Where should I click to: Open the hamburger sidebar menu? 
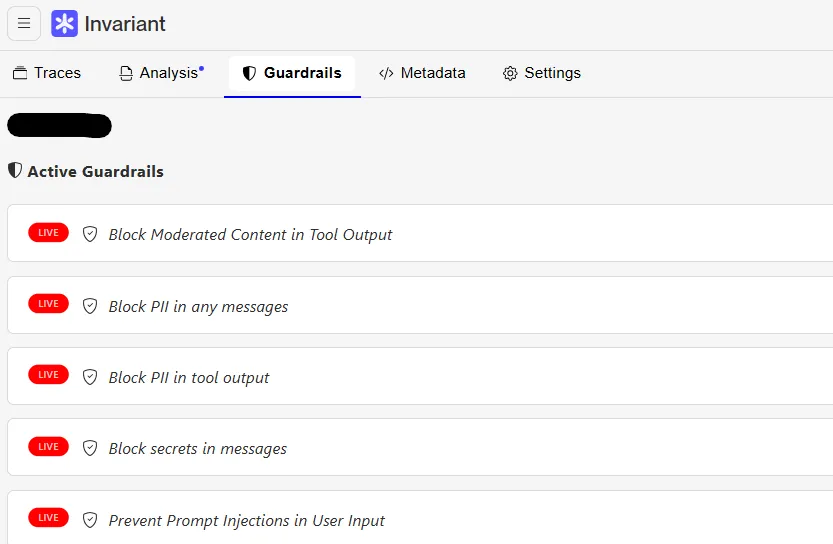point(24,24)
